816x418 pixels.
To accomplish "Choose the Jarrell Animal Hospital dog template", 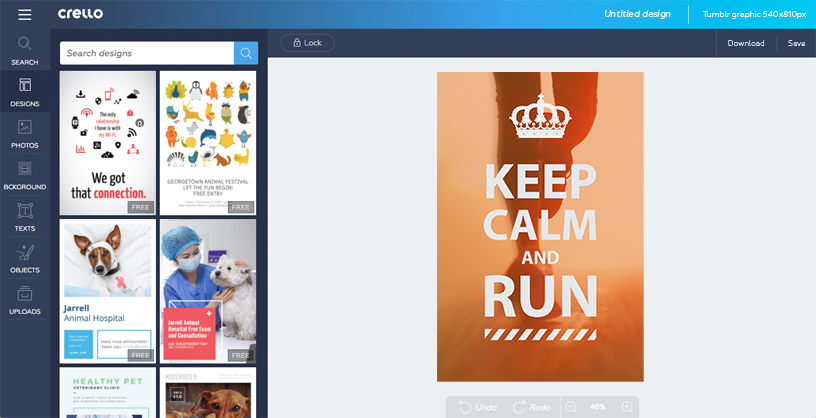I will (108, 291).
